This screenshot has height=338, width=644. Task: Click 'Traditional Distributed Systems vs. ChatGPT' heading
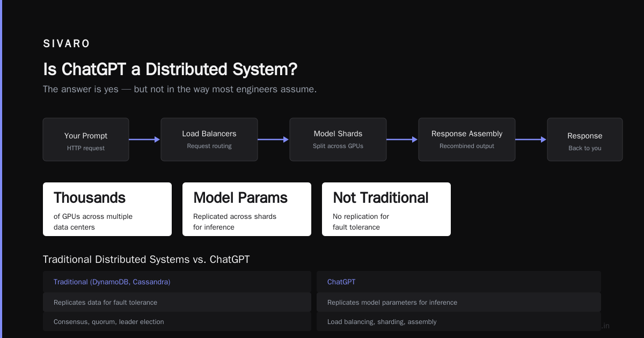(147, 260)
